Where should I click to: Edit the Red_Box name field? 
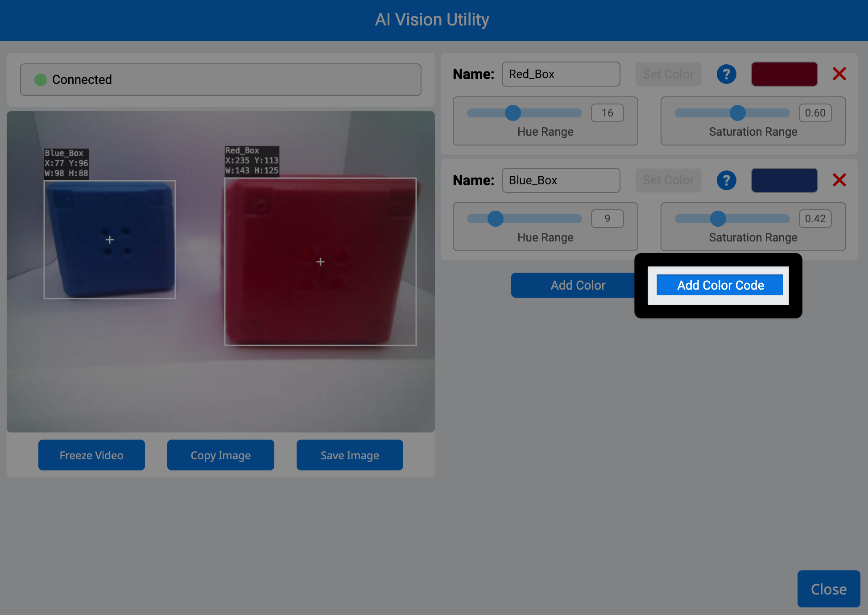561,74
